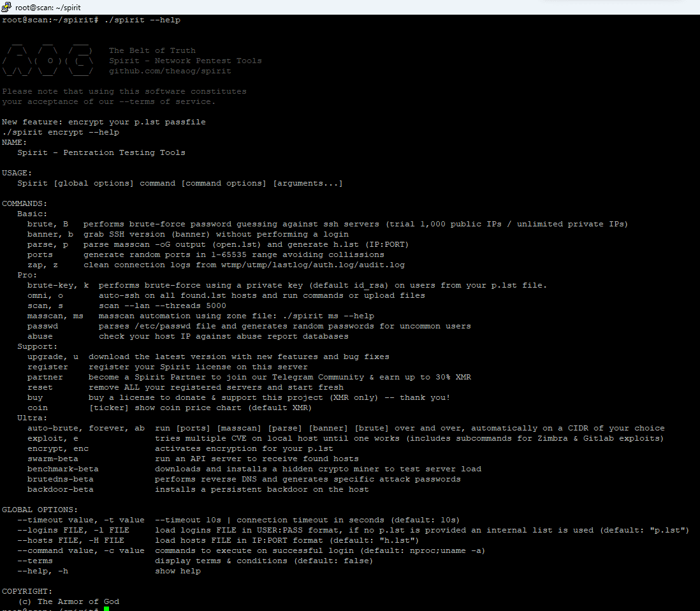Viewport: 700px width, 611px height.
Task: Click the 'COMMANDS:' heading
Action: click(25, 203)
